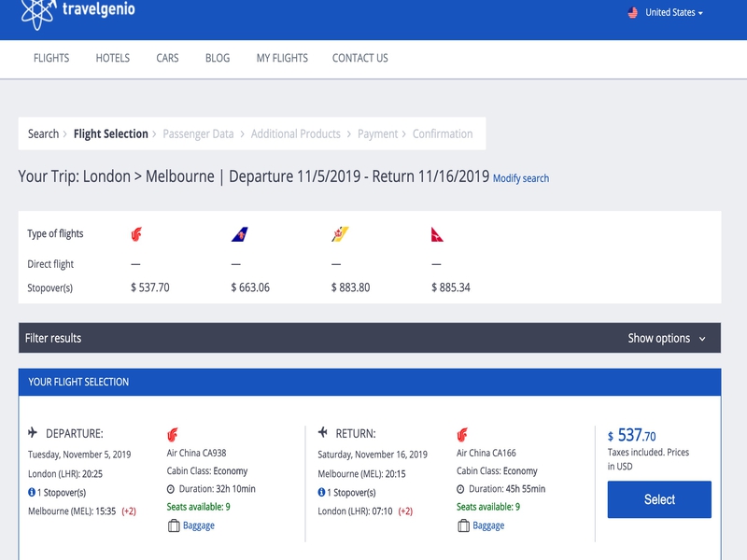Open Baggage link for return flight CA166

point(488,525)
